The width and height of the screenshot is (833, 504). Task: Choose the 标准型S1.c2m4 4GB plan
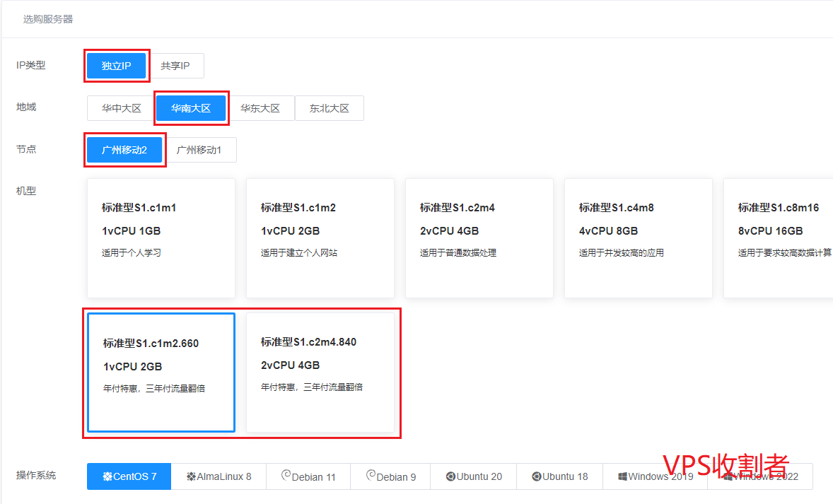tap(479, 238)
